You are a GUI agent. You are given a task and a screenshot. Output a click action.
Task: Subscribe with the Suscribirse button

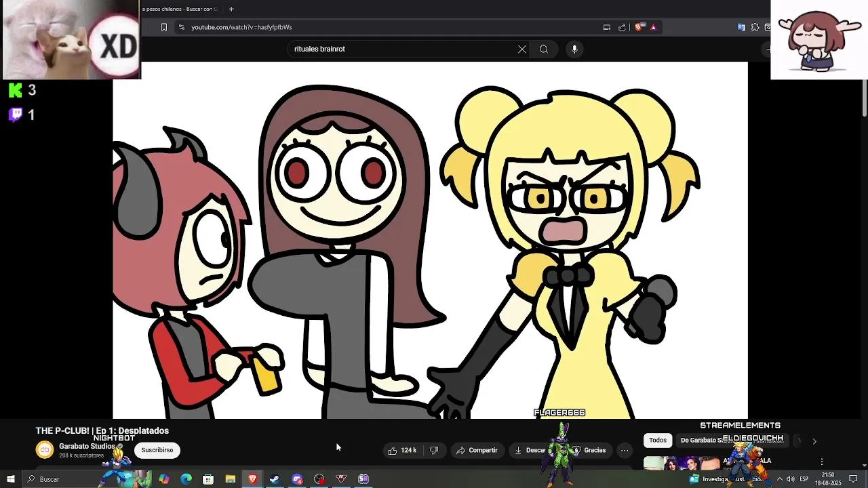[157, 450]
